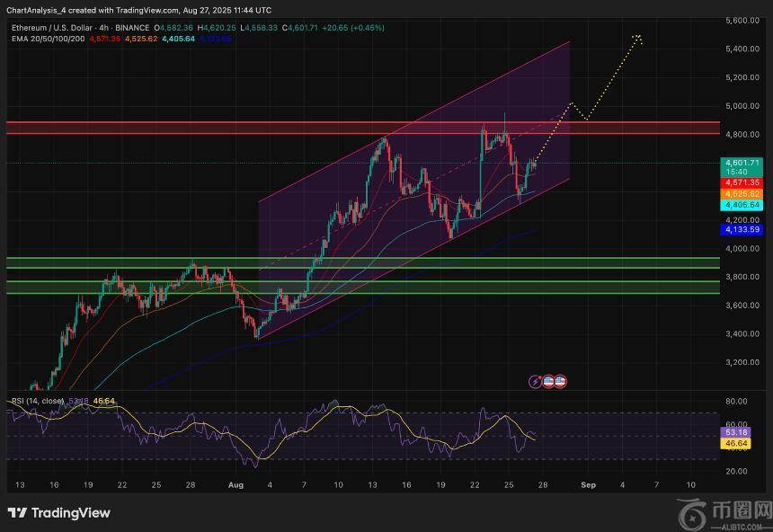Click the first US flag event icon

[x=548, y=382]
